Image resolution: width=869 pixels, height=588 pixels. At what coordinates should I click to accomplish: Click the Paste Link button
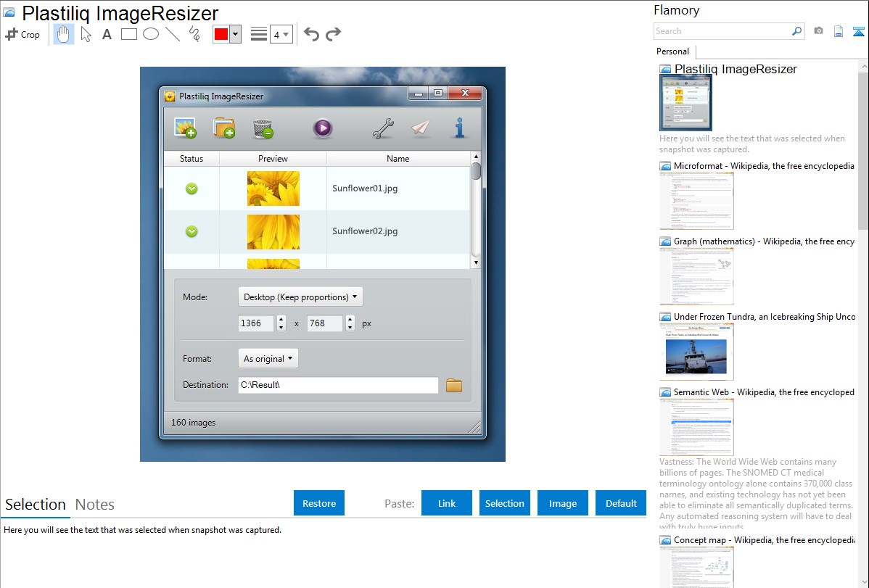point(447,503)
